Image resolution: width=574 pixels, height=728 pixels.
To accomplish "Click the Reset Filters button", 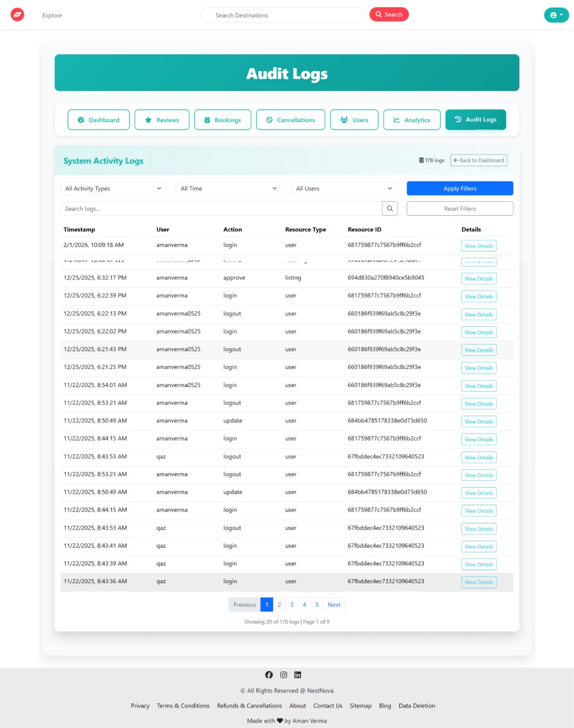I will (460, 208).
